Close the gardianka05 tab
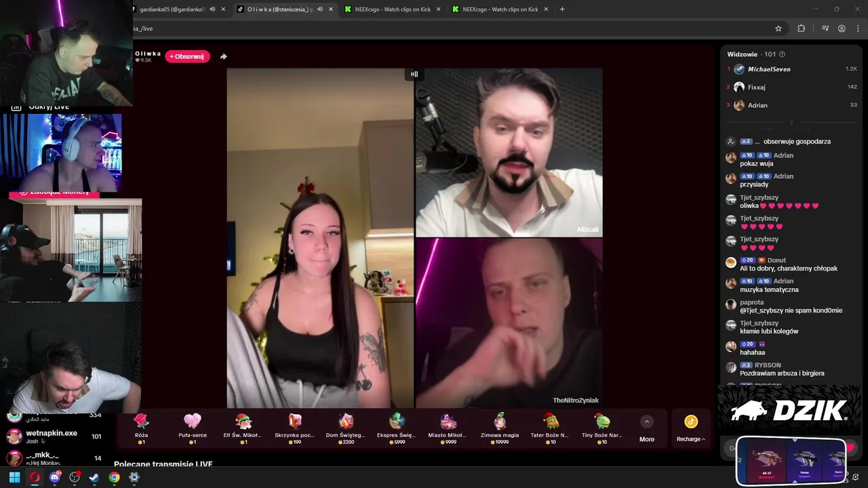This screenshot has width=868, height=488. tap(223, 9)
